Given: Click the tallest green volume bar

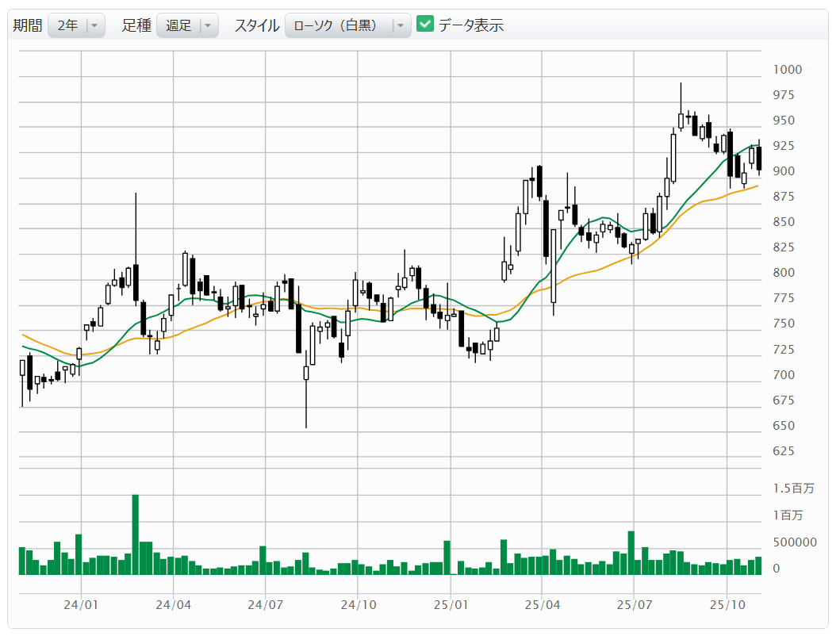Looking at the screenshot, I should click(136, 534).
